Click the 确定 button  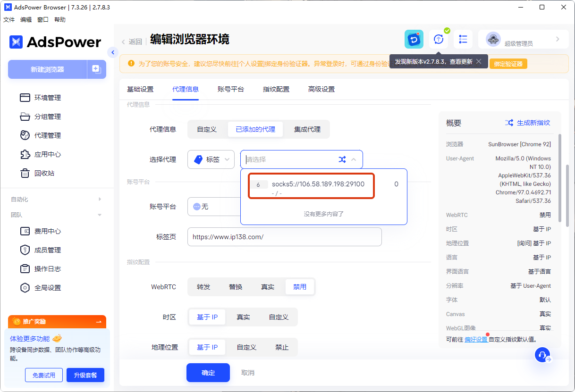pos(208,373)
